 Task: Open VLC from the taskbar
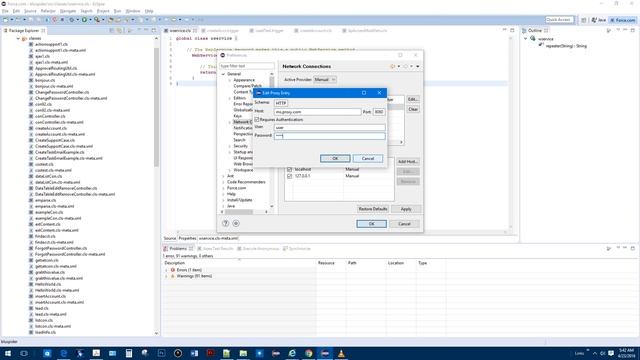pos(341,353)
